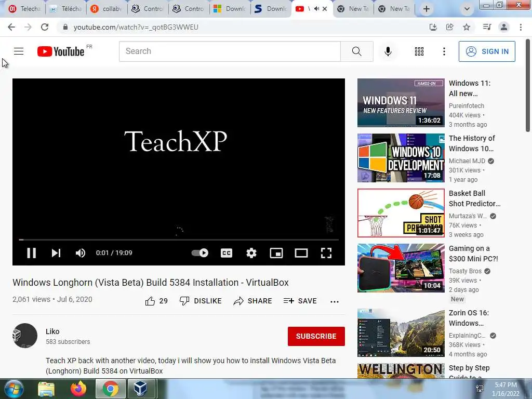Screen dimensions: 532x399
Task: Click the DISLIKE button
Action: click(201, 301)
